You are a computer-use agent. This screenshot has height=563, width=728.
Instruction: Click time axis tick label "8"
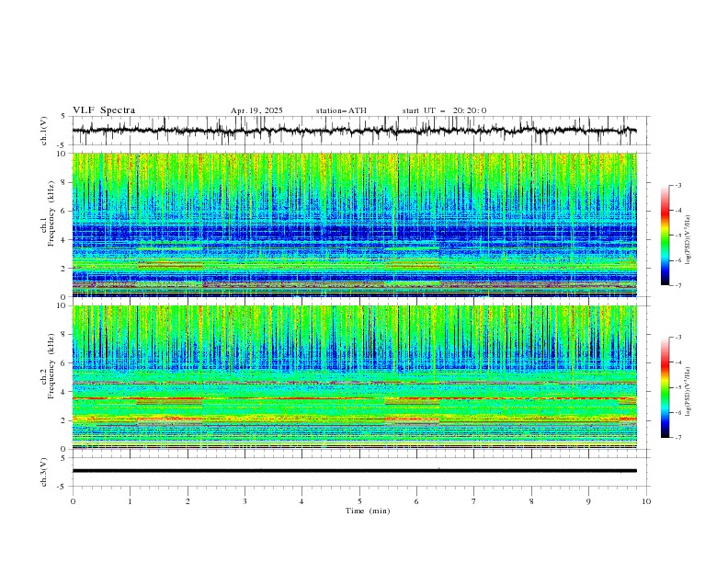click(531, 501)
